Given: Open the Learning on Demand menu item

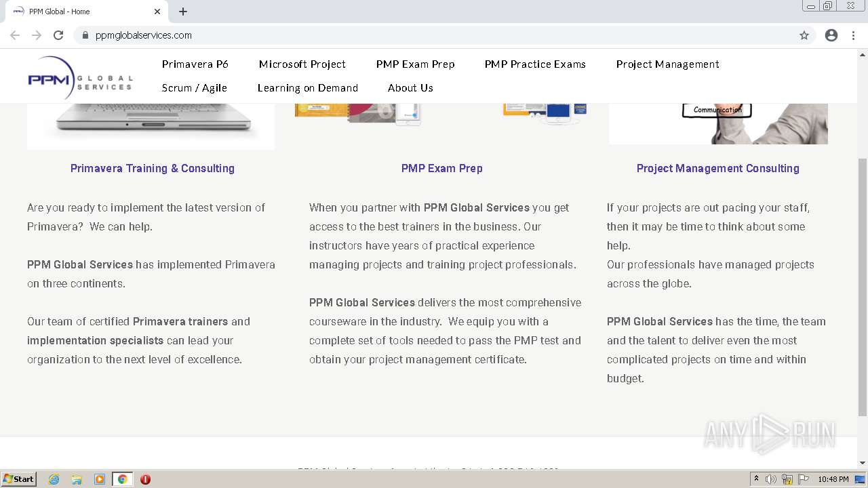Looking at the screenshot, I should coord(308,88).
